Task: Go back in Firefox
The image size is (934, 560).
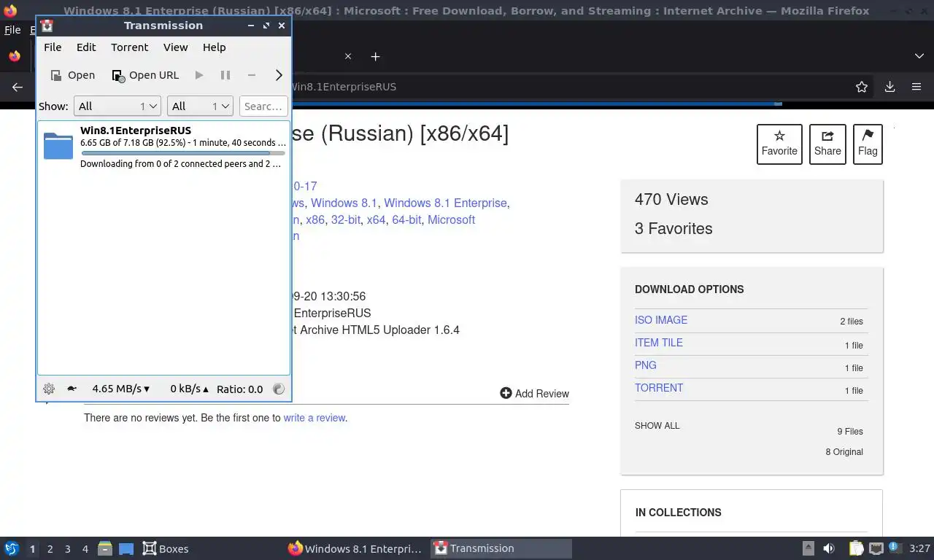Action: coord(18,87)
